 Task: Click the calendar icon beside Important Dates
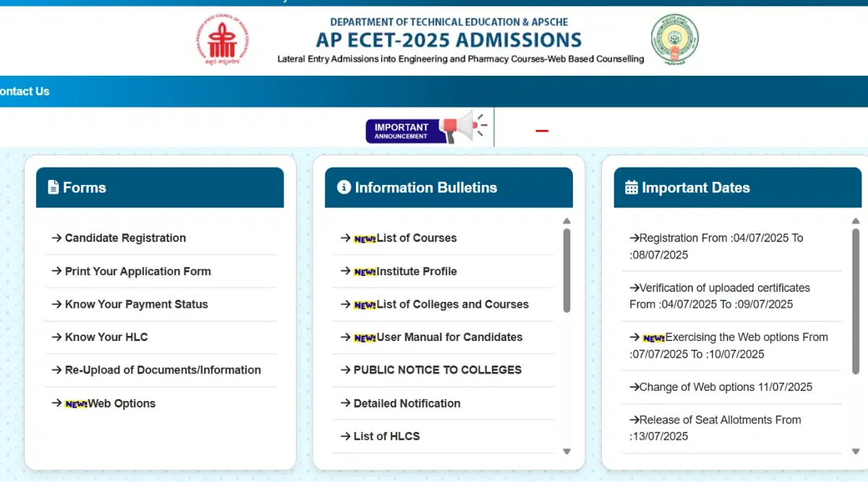pyautogui.click(x=631, y=187)
